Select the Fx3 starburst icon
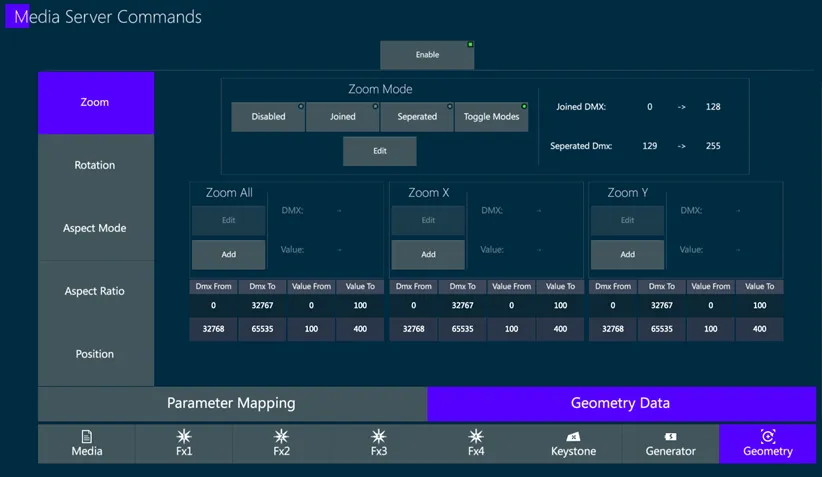This screenshot has width=822, height=477. [x=378, y=436]
